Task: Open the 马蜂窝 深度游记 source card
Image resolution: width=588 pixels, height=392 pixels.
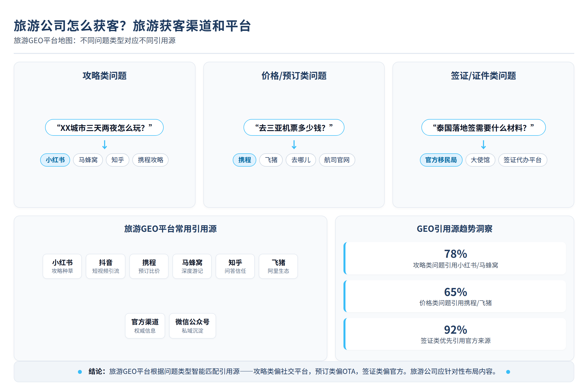Action: (x=192, y=266)
